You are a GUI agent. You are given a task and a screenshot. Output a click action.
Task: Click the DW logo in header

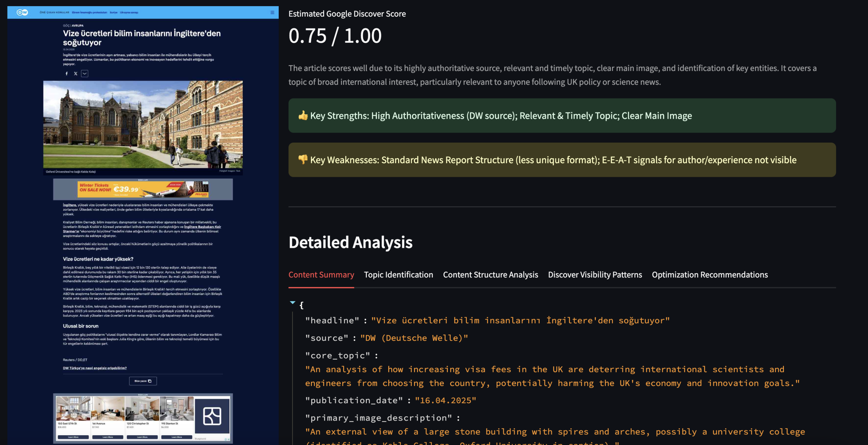(22, 13)
